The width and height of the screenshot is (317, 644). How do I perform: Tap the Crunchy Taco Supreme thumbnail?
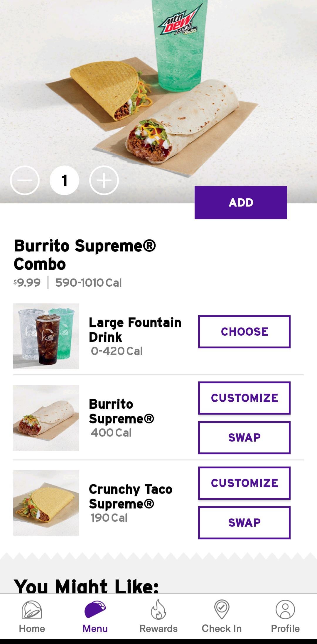(46, 503)
